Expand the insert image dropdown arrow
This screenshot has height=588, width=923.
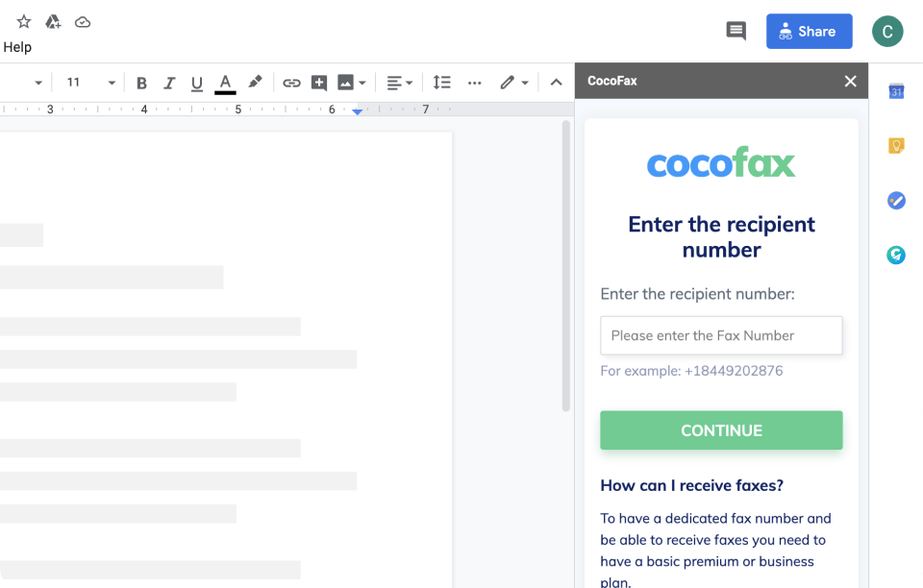pyautogui.click(x=362, y=83)
